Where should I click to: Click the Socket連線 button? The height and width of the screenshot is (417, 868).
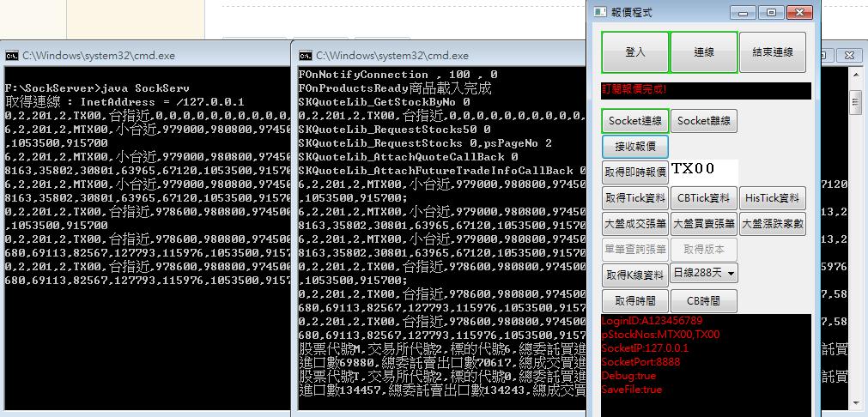pyautogui.click(x=635, y=121)
